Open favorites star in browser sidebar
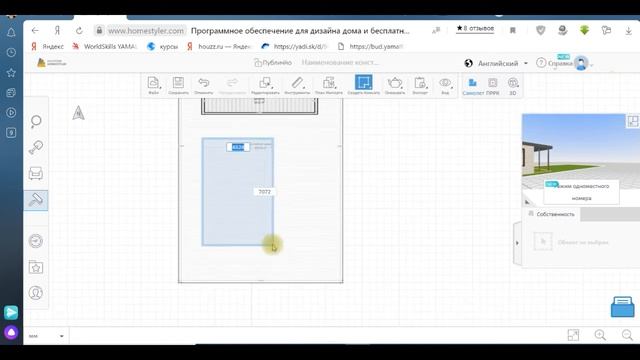The height and width of the screenshot is (360, 640). coord(11,73)
